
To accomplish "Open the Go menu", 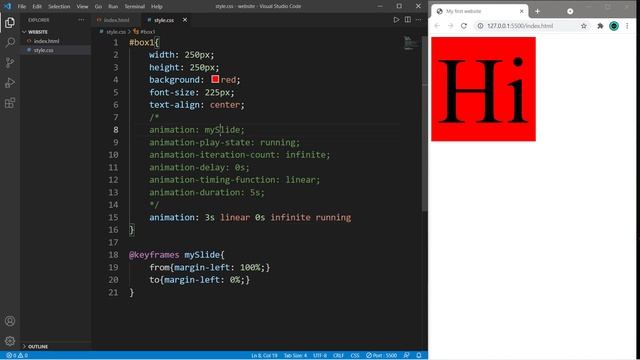I will [98, 6].
